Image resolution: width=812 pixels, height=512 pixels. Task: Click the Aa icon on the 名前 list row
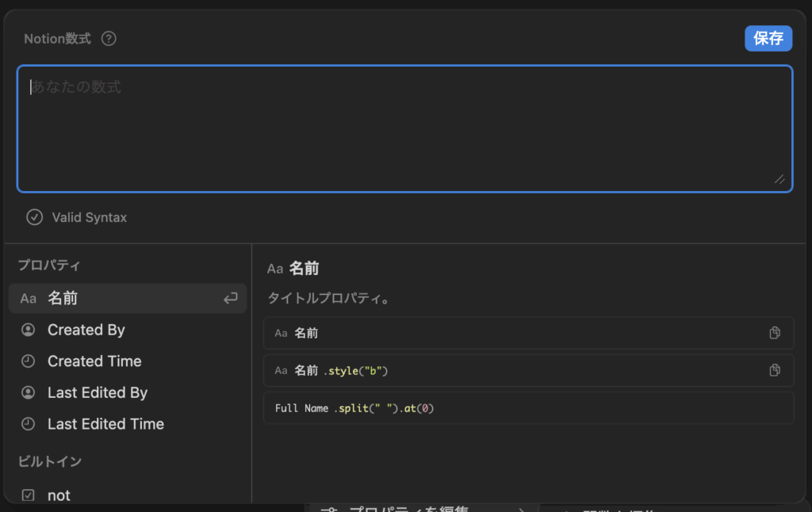click(29, 299)
